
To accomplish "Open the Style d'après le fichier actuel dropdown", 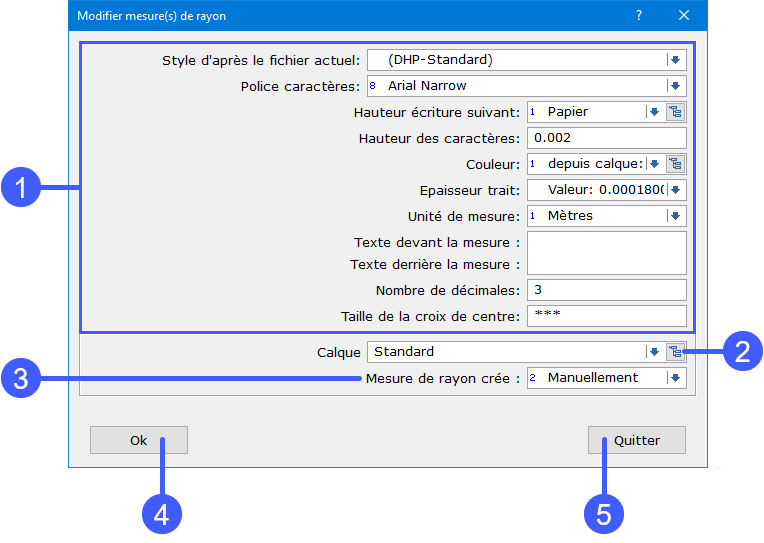I will [676, 60].
